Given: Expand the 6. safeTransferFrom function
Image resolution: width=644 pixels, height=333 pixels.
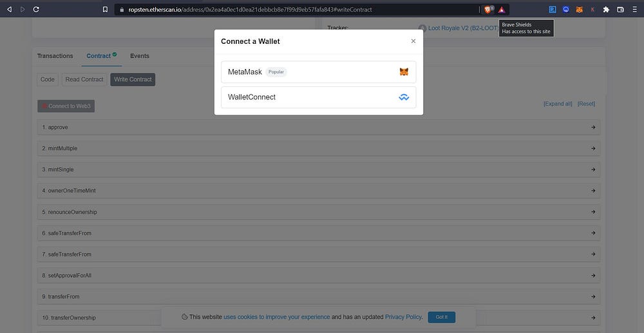Looking at the screenshot, I should [319, 233].
